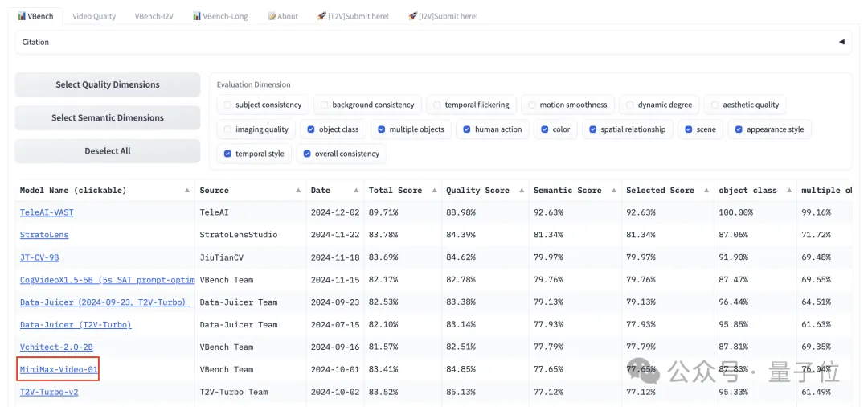Switch to the Video Quality tab
The width and height of the screenshot is (868, 407).
pyautogui.click(x=94, y=16)
